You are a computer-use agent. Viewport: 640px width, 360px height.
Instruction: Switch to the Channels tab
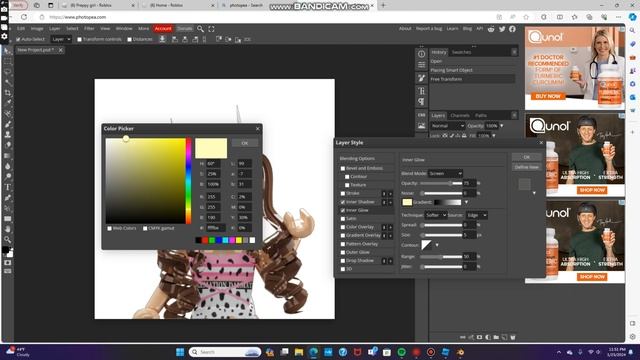(x=460, y=116)
